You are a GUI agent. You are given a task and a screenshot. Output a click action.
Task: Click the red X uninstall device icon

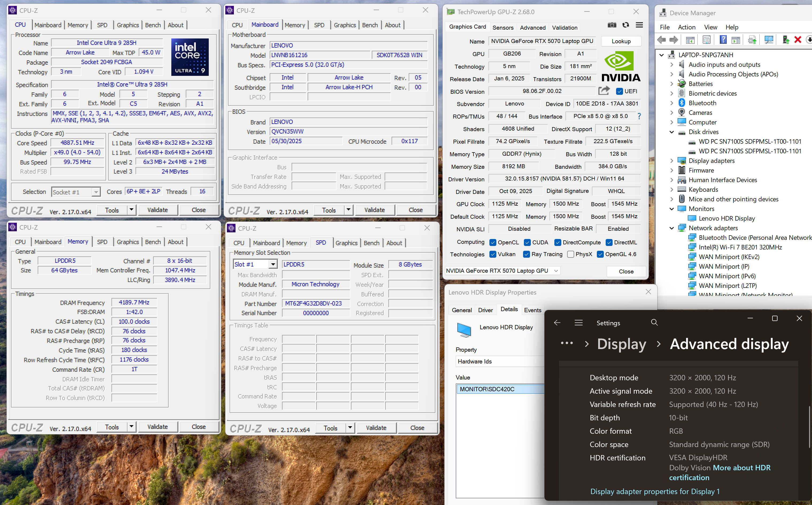pyautogui.click(x=798, y=40)
